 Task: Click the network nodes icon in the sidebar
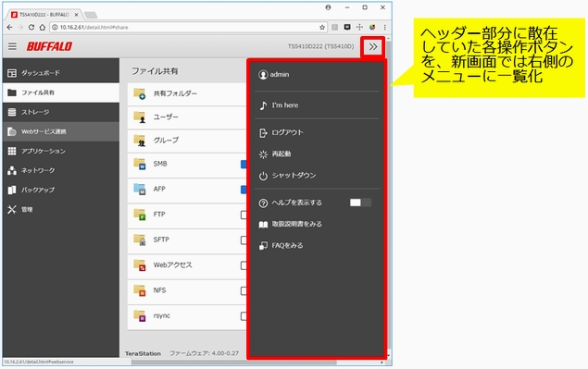point(12,170)
